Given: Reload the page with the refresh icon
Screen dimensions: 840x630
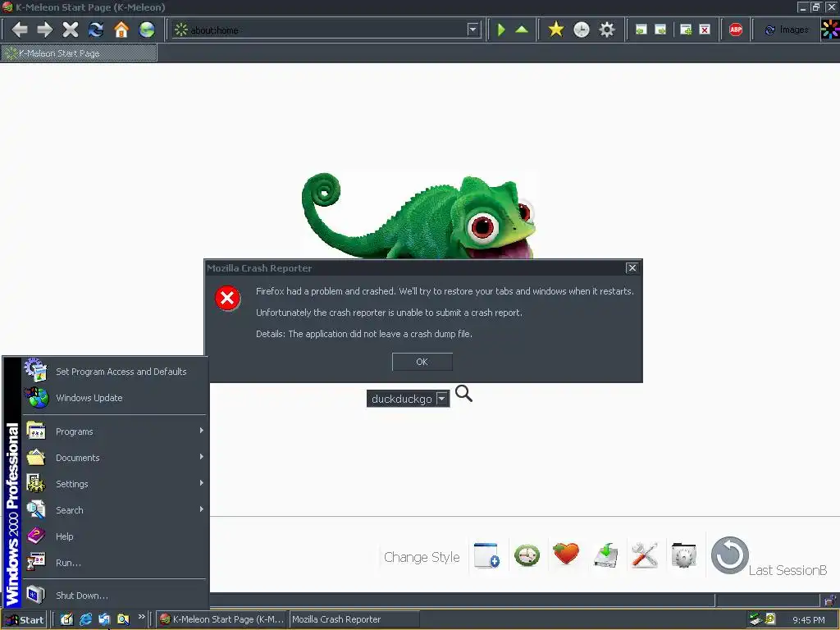Looking at the screenshot, I should [x=96, y=30].
